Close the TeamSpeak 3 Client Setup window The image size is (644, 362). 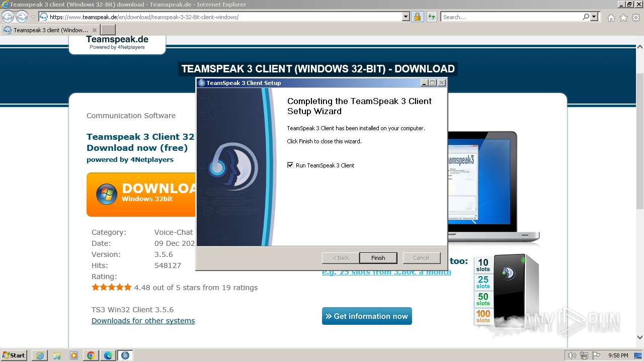pyautogui.click(x=441, y=82)
